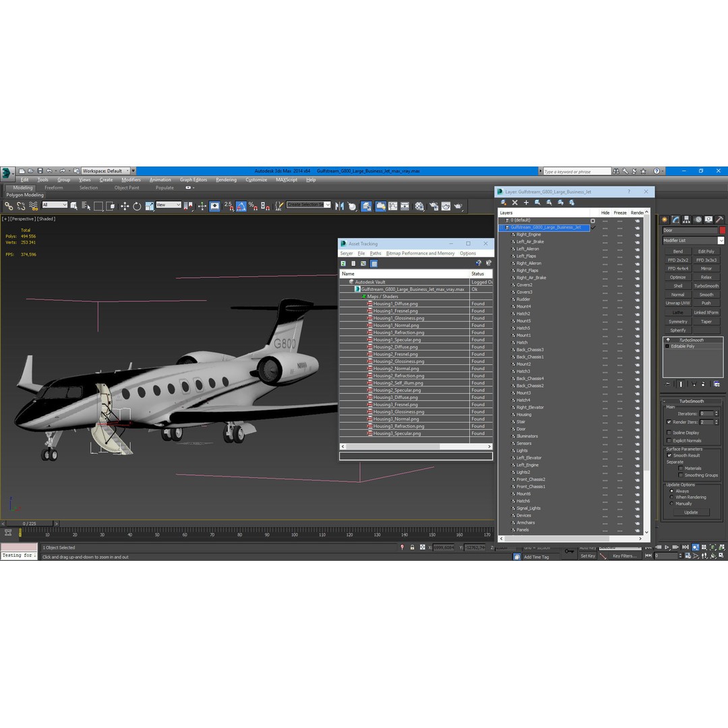
Task: Activate the Select Object tool
Action: click(74, 206)
